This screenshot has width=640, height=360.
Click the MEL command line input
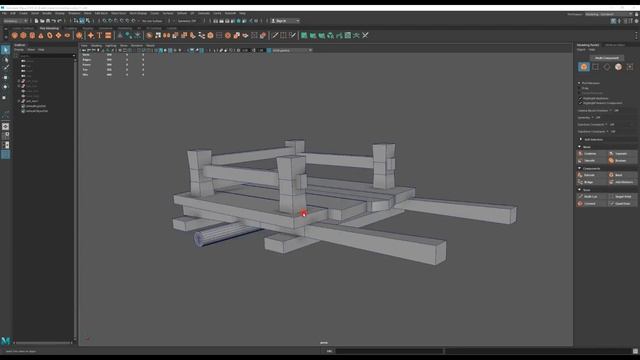tap(390, 351)
